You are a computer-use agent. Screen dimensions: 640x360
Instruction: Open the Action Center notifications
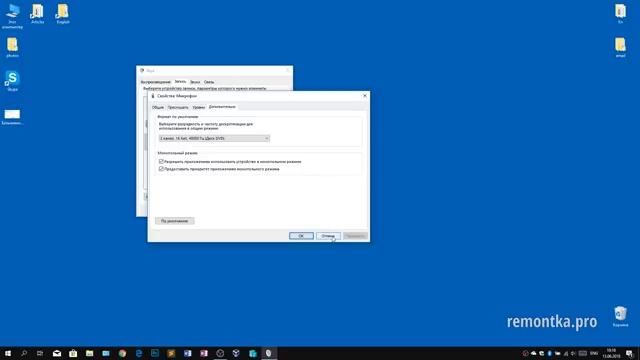click(x=630, y=353)
